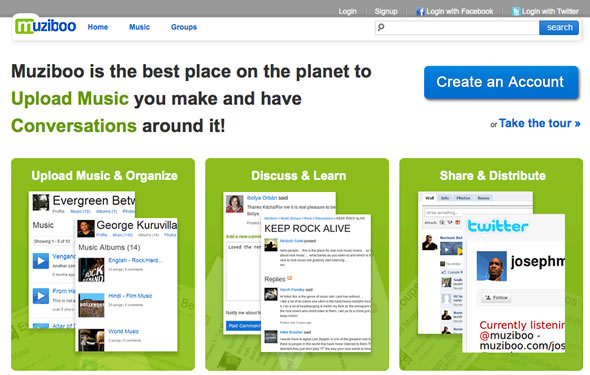The width and height of the screenshot is (590, 375).
Task: Play the first track in Evergreen list
Action: (x=41, y=261)
